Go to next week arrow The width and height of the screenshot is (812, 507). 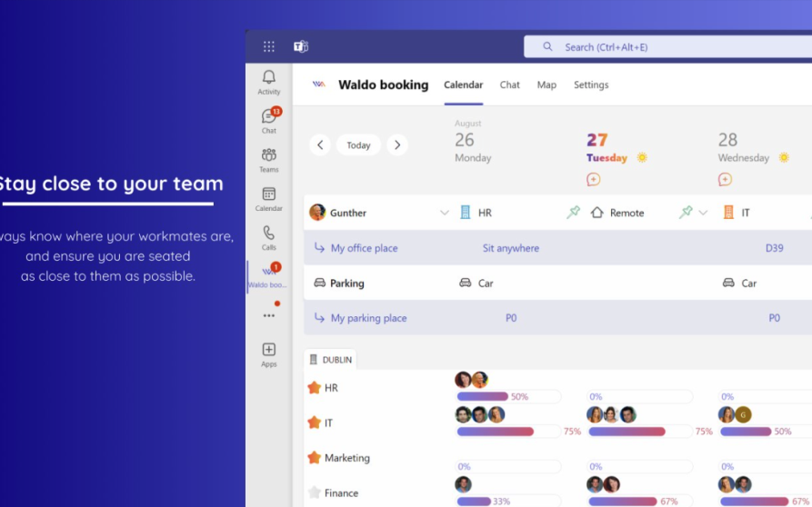tap(397, 144)
